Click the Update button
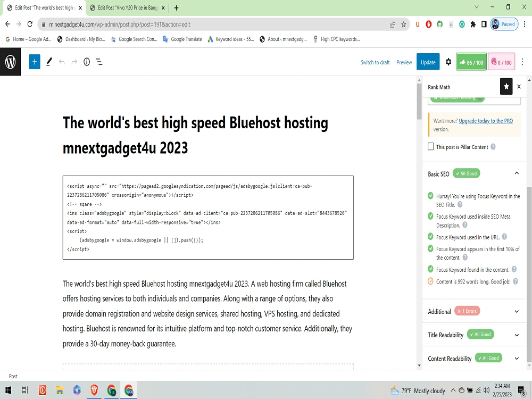 point(428,62)
